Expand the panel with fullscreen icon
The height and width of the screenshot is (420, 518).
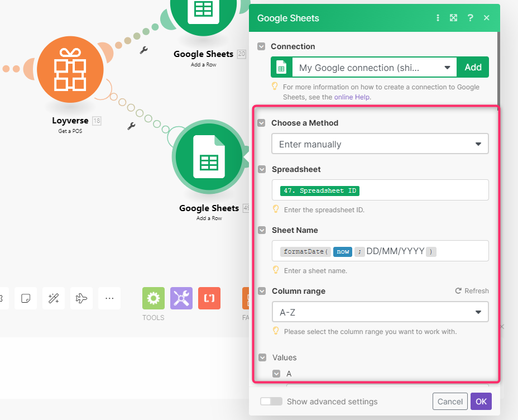[454, 18]
